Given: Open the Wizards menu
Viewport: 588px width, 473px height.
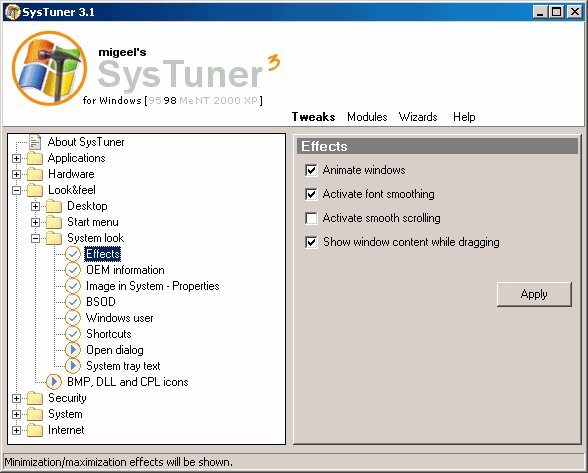Looking at the screenshot, I should tap(418, 117).
